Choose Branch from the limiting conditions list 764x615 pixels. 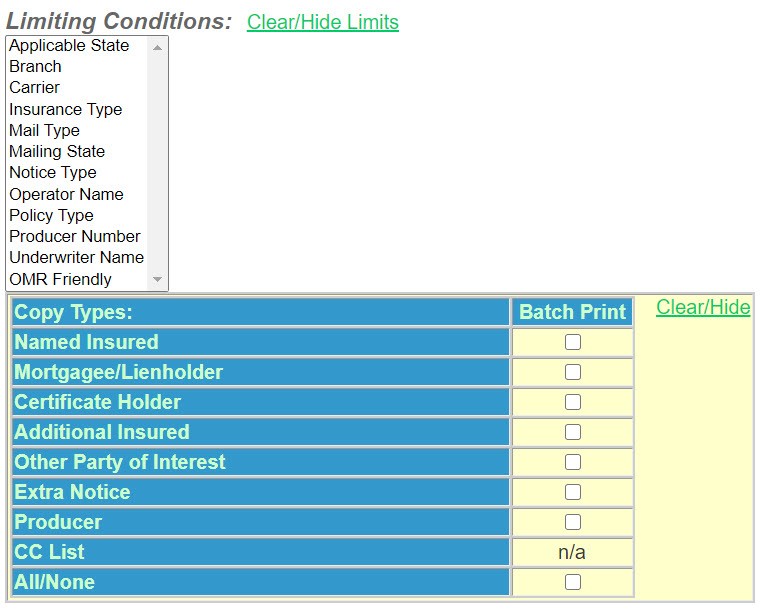(x=35, y=66)
